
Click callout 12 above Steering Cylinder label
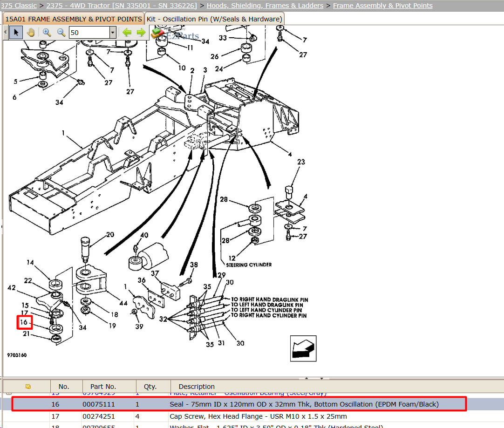tap(232, 258)
